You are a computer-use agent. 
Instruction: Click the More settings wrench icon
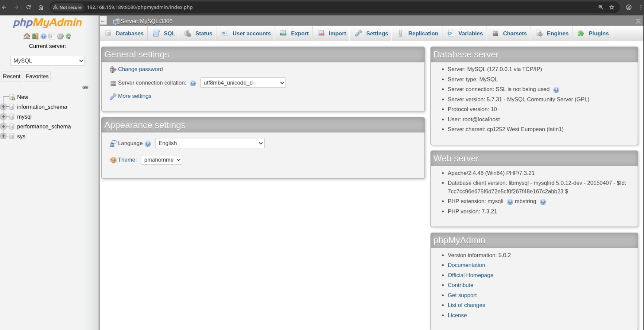(113, 96)
